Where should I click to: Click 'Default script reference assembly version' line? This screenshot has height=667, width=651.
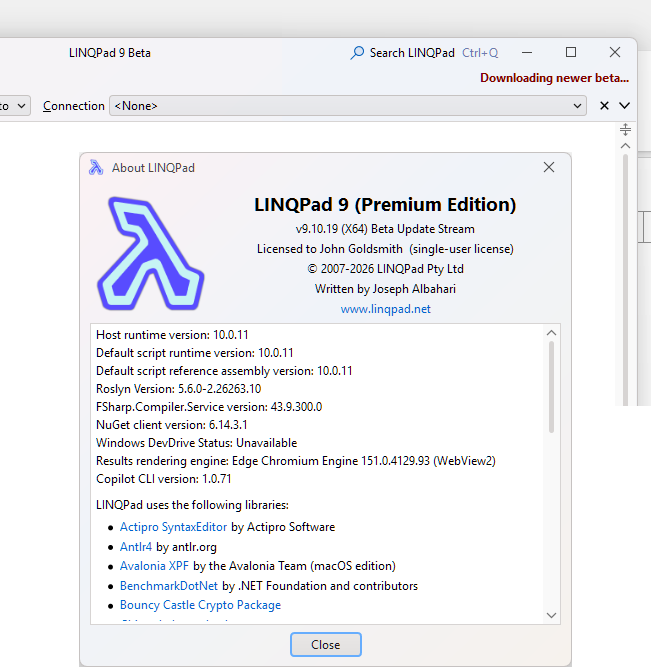(x=224, y=371)
